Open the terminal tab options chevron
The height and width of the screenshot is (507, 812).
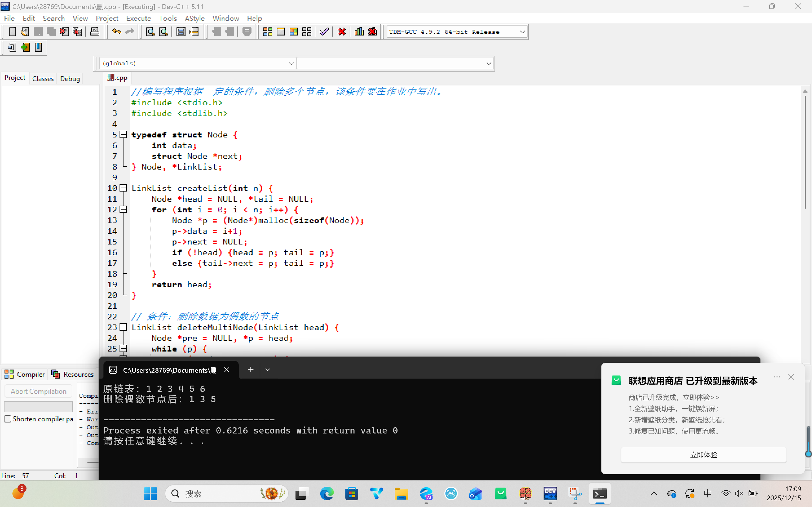[x=267, y=370]
